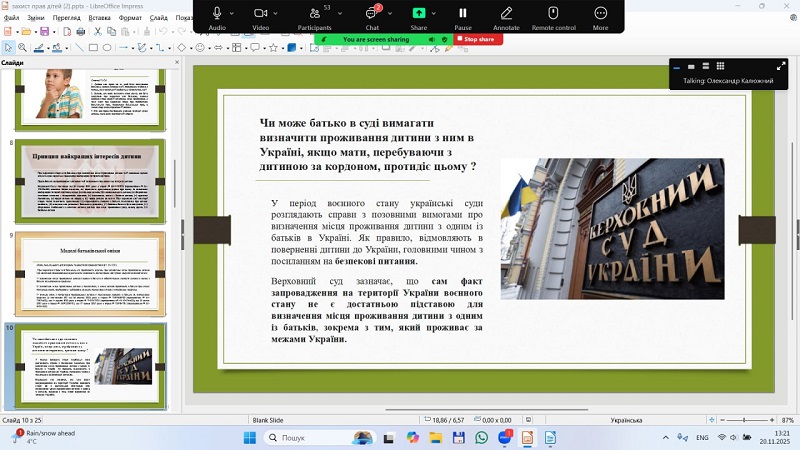The image size is (800, 450).
Task: Toggle the Zoom Video camera
Action: [260, 14]
